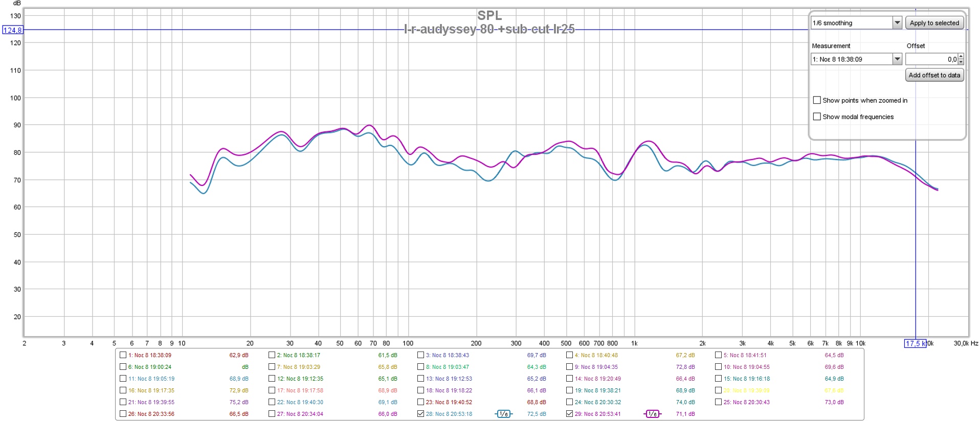Click the 1/6 smoothing icon for trace 29
The image size is (980, 421).
click(x=653, y=414)
